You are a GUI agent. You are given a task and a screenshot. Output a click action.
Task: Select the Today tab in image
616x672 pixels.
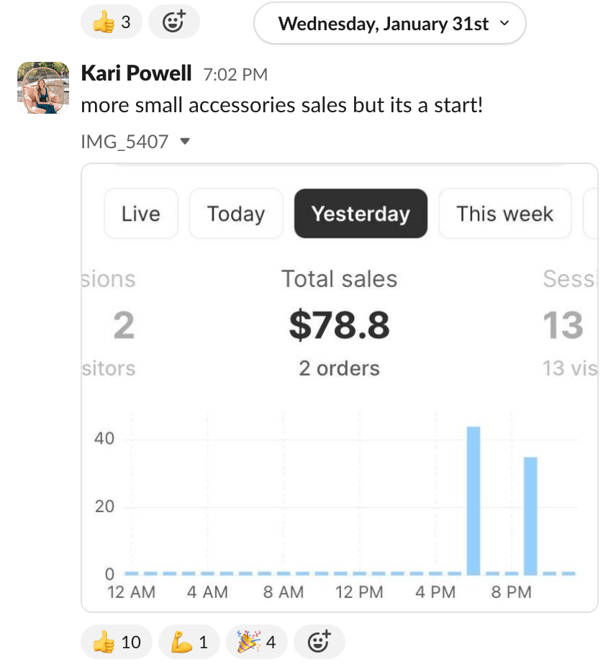[236, 214]
